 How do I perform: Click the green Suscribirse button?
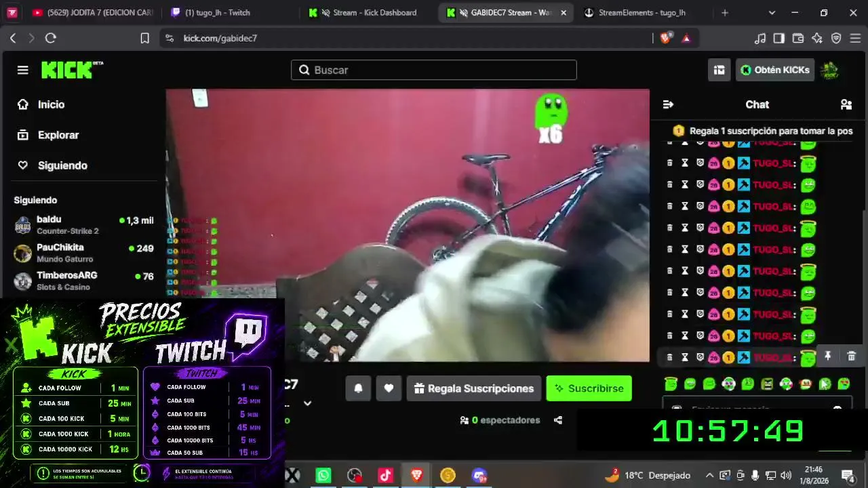pyautogui.click(x=589, y=388)
